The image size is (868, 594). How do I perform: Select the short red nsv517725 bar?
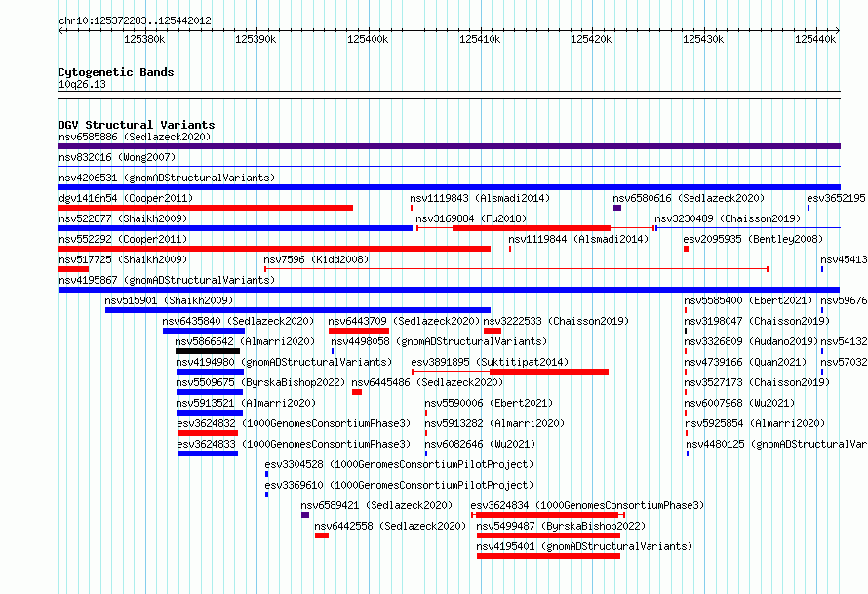73,269
